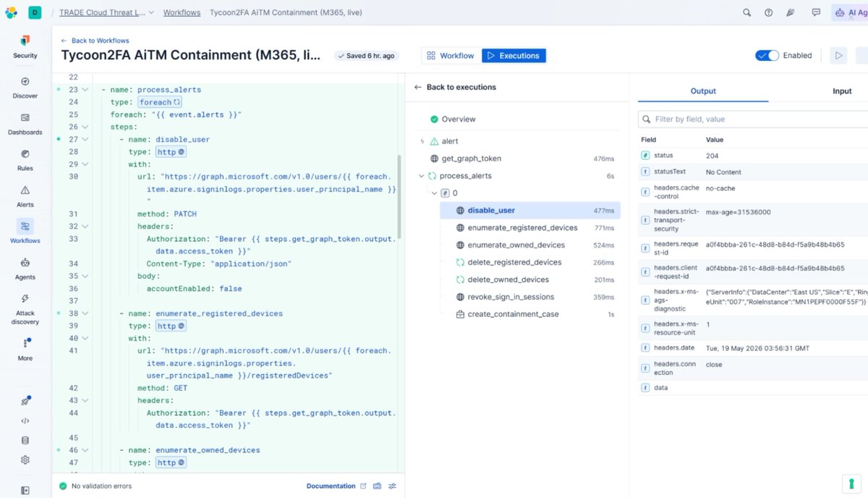Open the global search magnifier icon

(746, 12)
